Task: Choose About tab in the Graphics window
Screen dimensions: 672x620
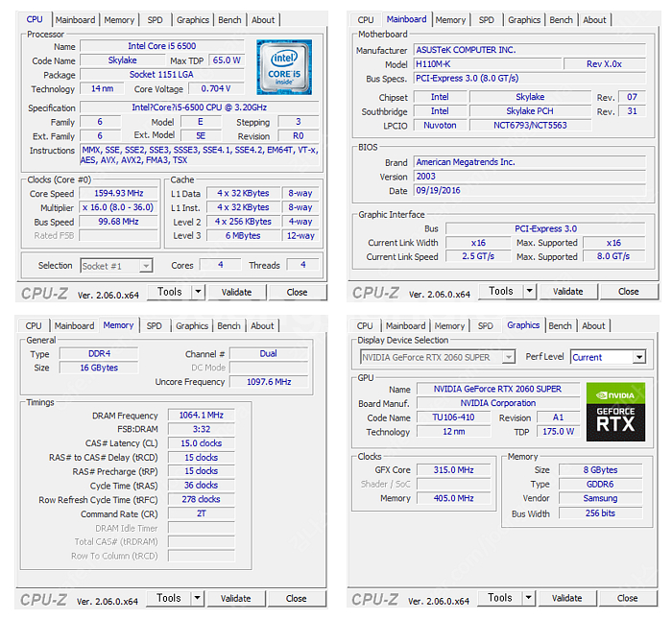Action: pyautogui.click(x=593, y=326)
